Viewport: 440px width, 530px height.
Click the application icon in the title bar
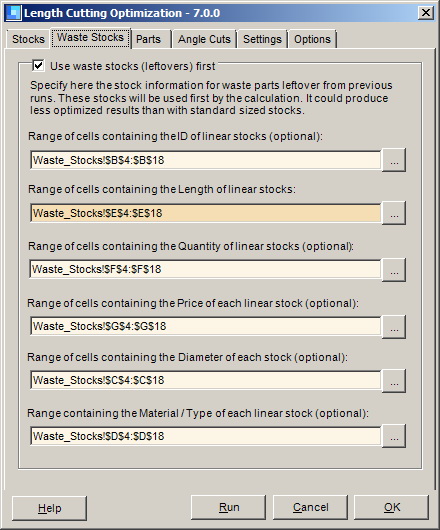pos(14,13)
